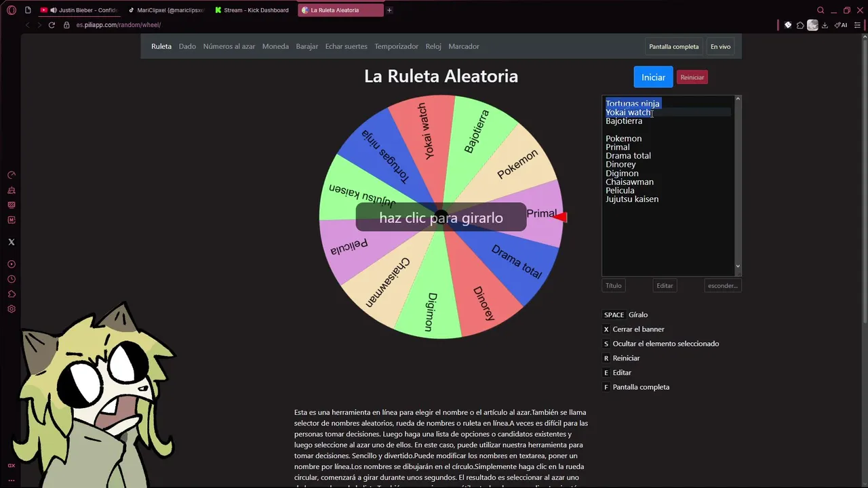Click the textarea scrollbar up arrow

coord(738,99)
